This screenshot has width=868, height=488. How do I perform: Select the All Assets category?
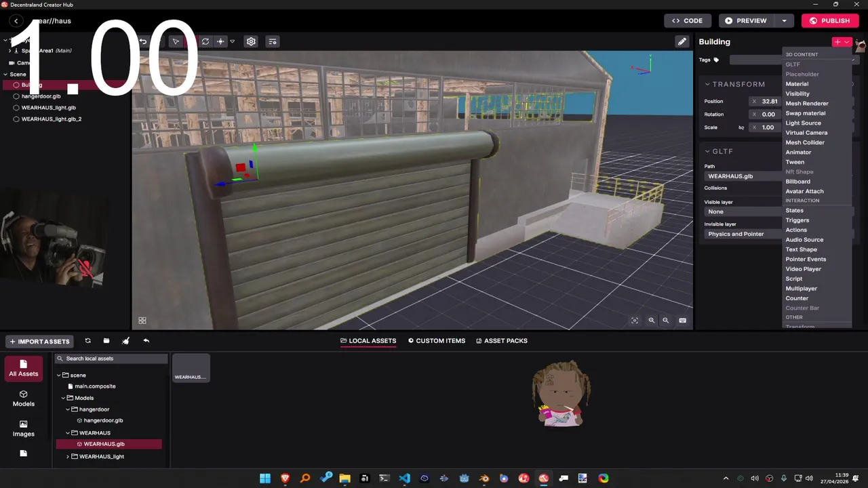(24, 369)
